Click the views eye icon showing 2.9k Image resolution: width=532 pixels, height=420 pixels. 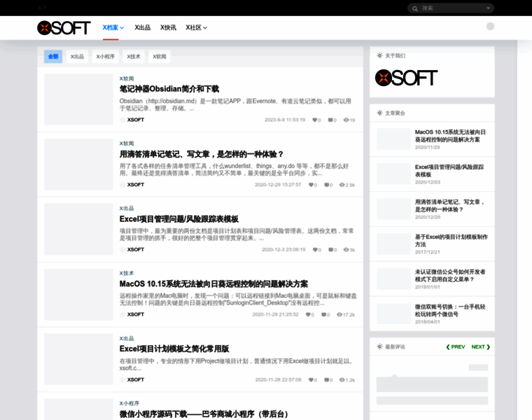tap(342, 185)
